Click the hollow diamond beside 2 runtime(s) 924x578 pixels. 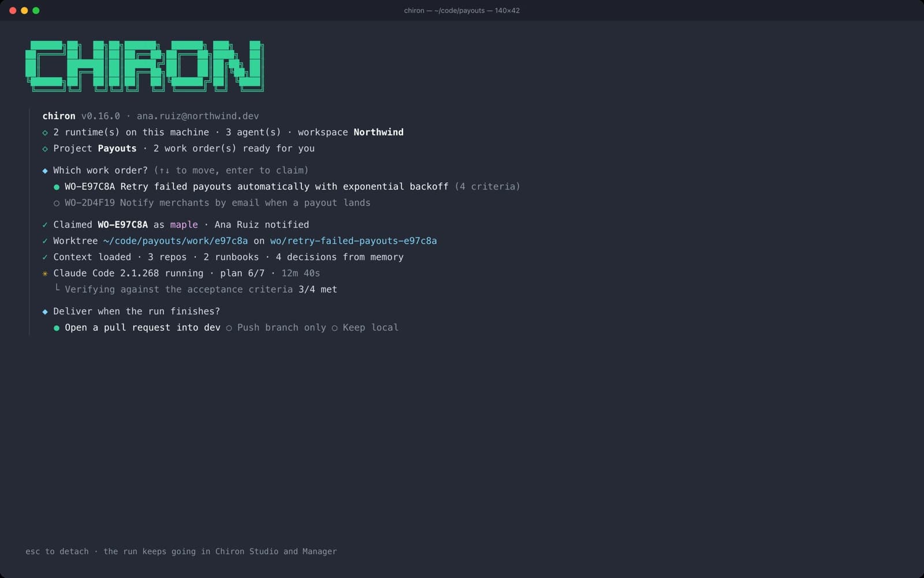click(x=45, y=132)
